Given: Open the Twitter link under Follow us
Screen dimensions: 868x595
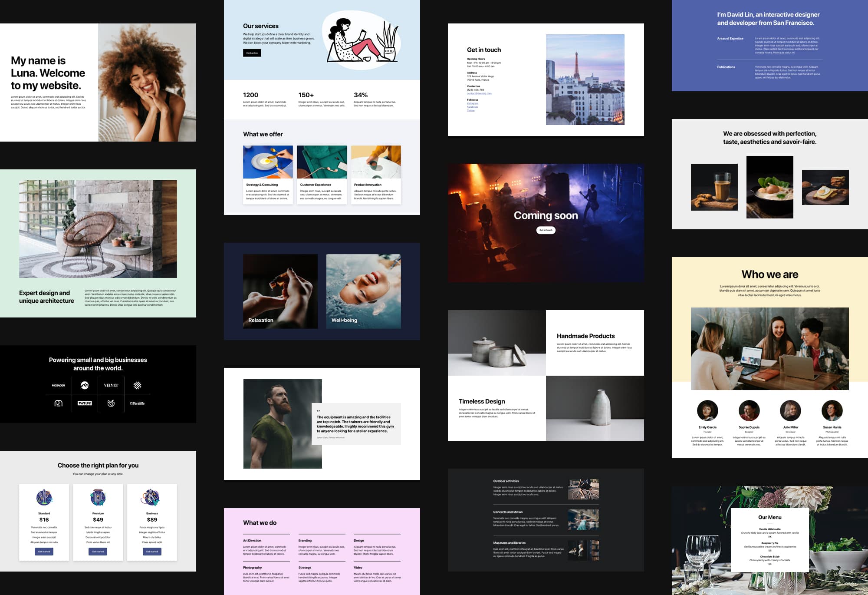Looking at the screenshot, I should [470, 110].
